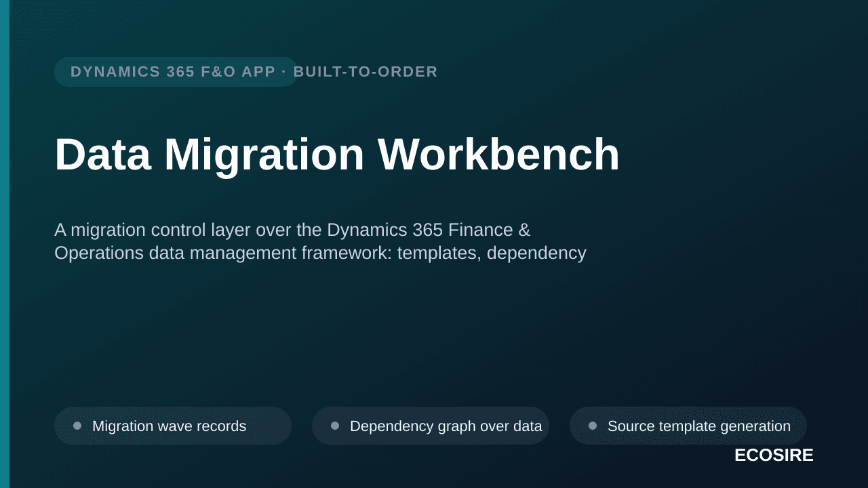This screenshot has height=488, width=868.
Task: Click the line 'Operations data management framework: templates, dependency'
Action: pyautogui.click(x=320, y=253)
